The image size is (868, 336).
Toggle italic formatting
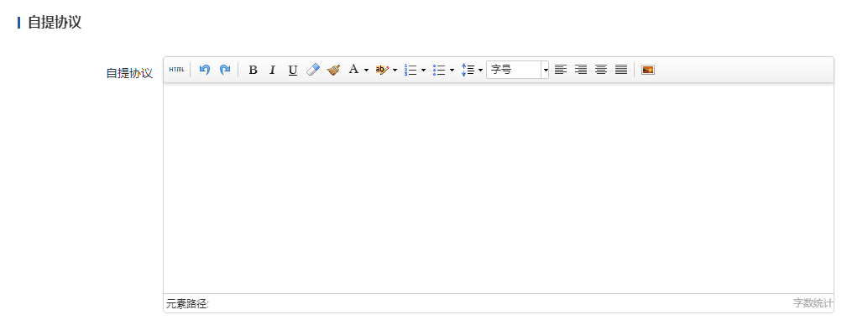click(x=272, y=70)
